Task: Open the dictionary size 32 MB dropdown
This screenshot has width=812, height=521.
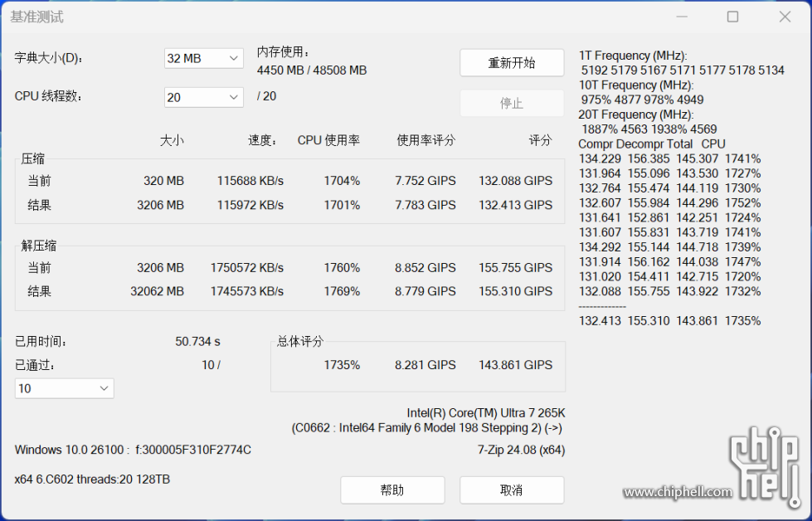Action: (x=203, y=58)
